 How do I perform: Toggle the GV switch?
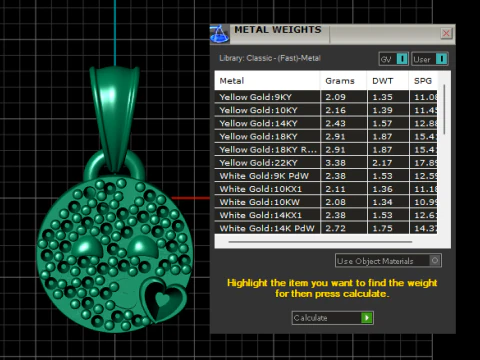click(394, 59)
